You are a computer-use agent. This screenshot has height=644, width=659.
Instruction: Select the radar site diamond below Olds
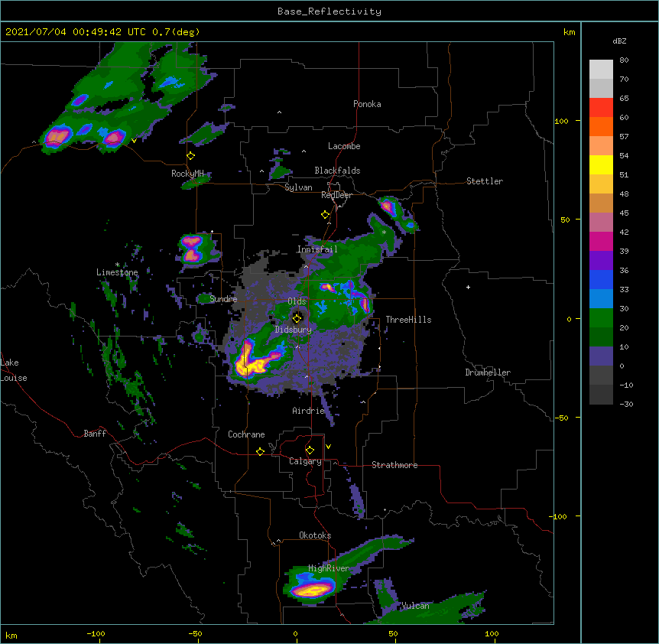tap(297, 318)
